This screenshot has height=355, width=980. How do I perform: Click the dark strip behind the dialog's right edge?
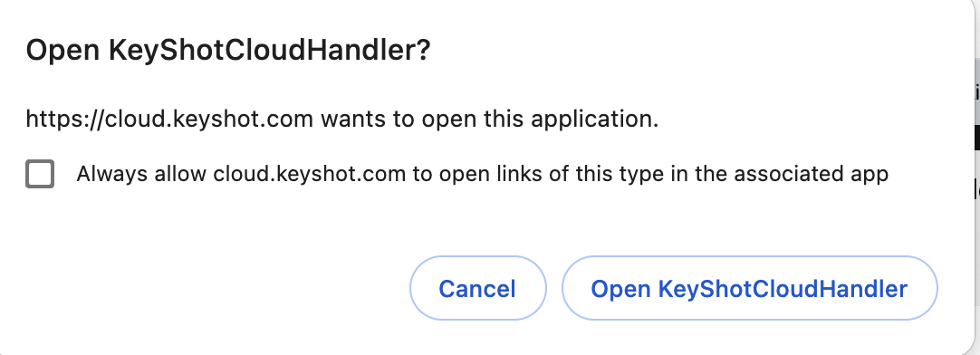coord(977,138)
